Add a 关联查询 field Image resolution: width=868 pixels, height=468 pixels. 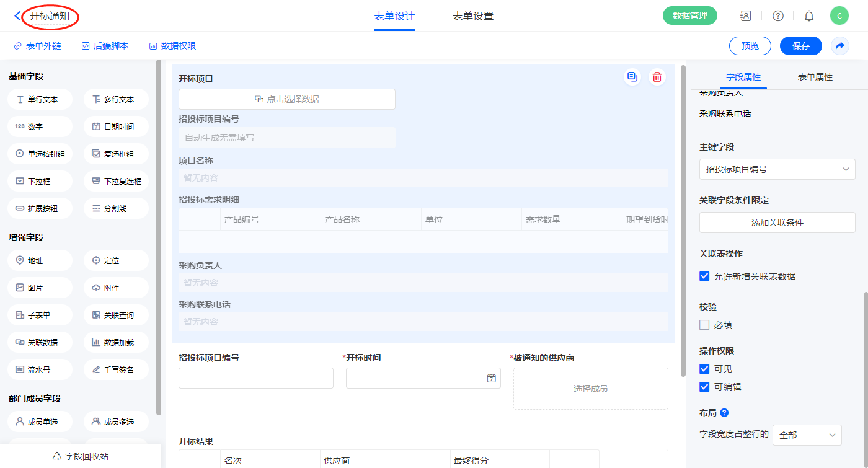[116, 315]
